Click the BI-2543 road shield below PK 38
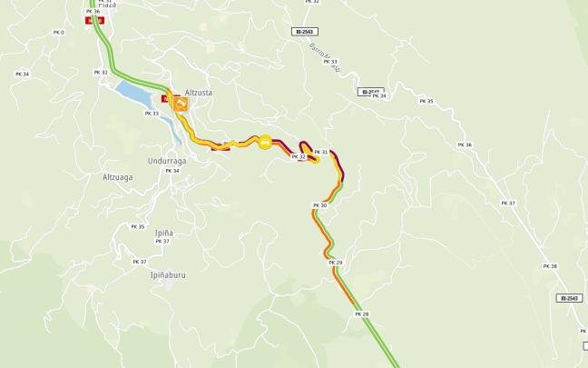Viewport: 588px width, 368px height. pos(569,298)
